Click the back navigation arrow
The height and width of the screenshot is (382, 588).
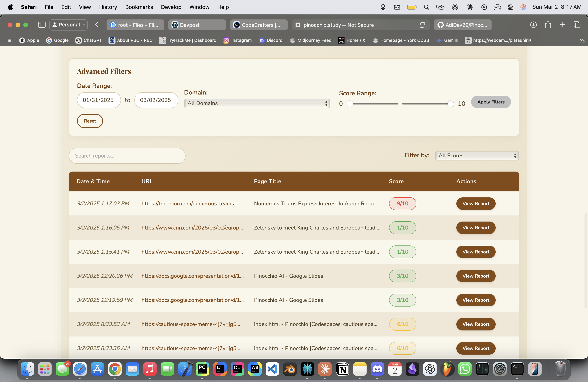[97, 25]
